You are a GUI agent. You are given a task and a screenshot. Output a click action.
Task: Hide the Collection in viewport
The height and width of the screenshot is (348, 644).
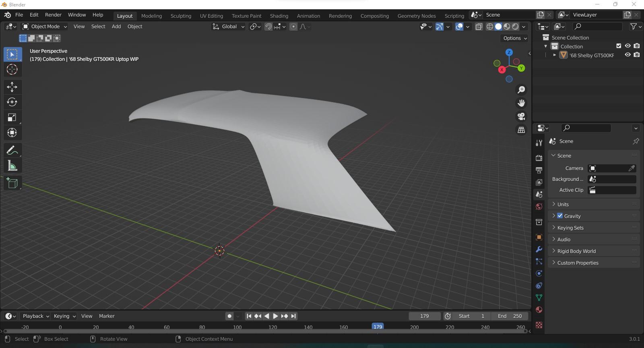[x=627, y=46]
